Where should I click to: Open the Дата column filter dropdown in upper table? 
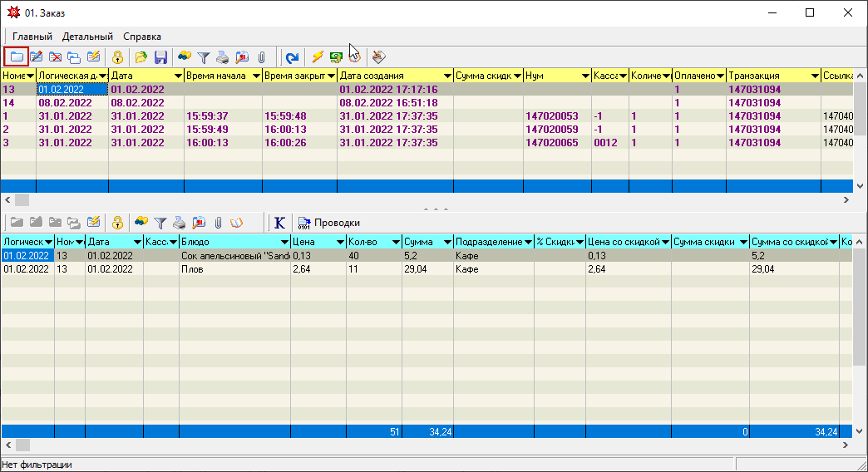coord(176,76)
